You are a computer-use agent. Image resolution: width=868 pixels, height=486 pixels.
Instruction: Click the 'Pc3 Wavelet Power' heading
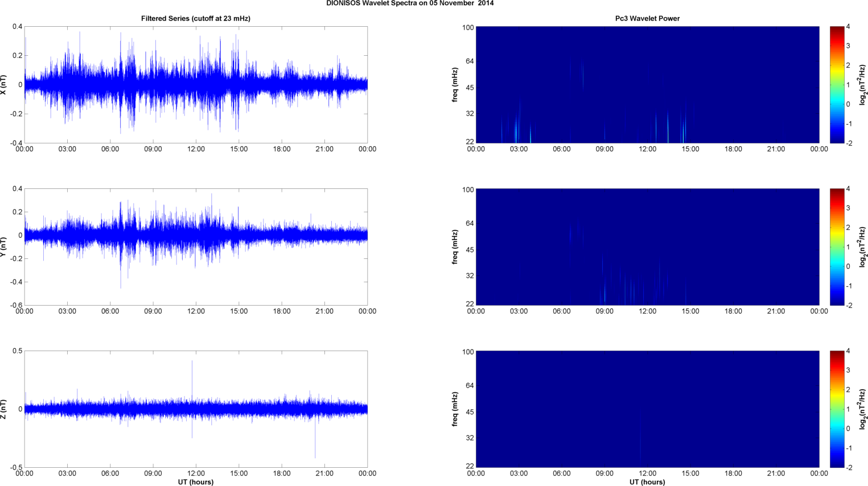point(647,19)
